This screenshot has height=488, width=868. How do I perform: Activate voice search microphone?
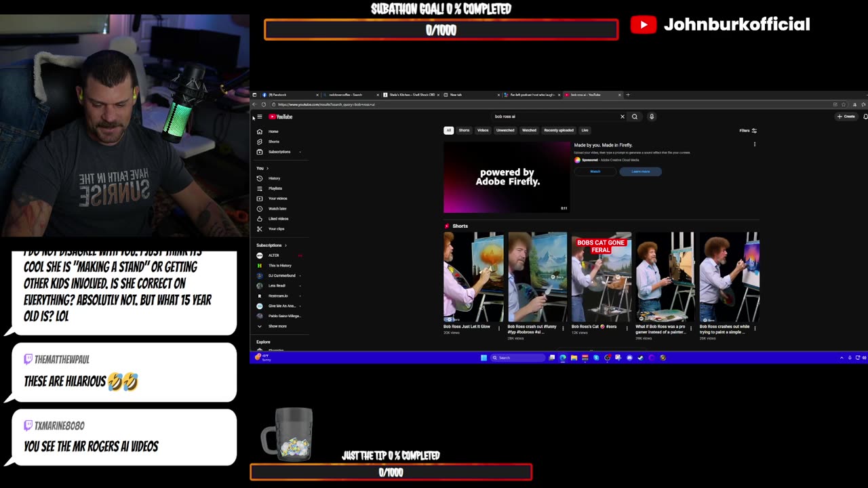click(652, 117)
